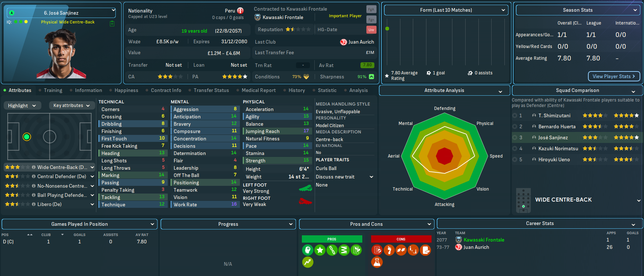Select radio button next to Kazuki Norimatsu

[515, 148]
